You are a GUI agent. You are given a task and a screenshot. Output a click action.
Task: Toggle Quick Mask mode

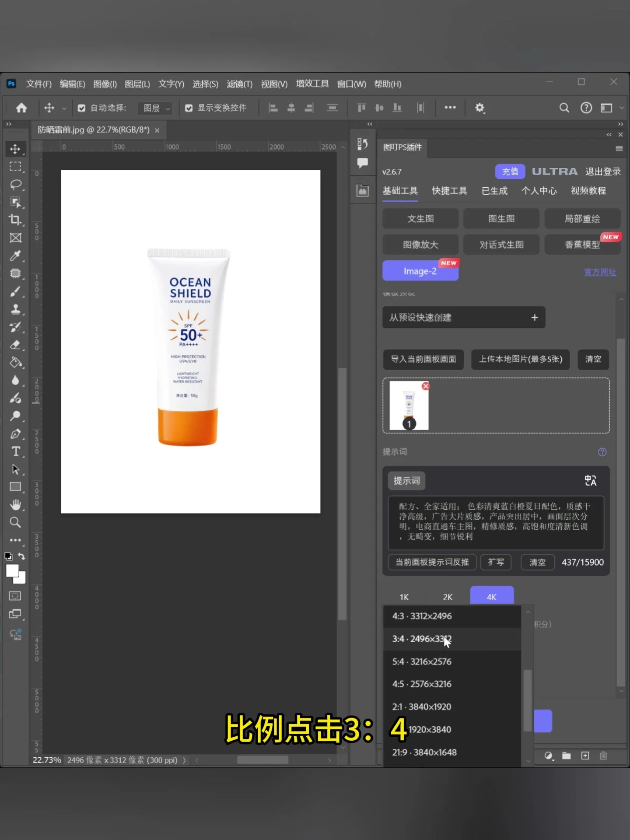(x=15, y=596)
